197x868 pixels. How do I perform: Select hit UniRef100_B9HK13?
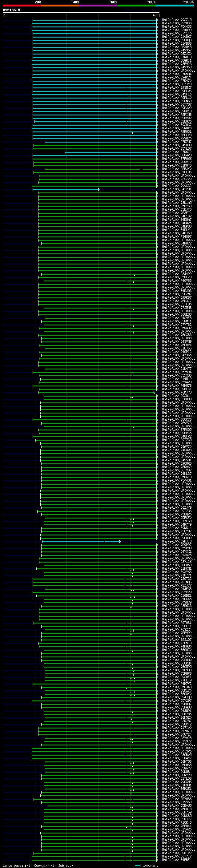177,111
